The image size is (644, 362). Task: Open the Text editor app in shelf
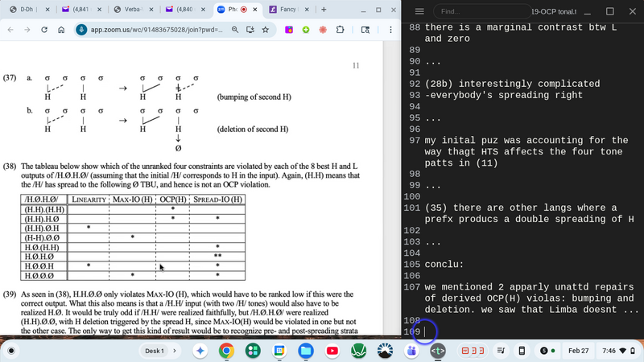coord(438,351)
